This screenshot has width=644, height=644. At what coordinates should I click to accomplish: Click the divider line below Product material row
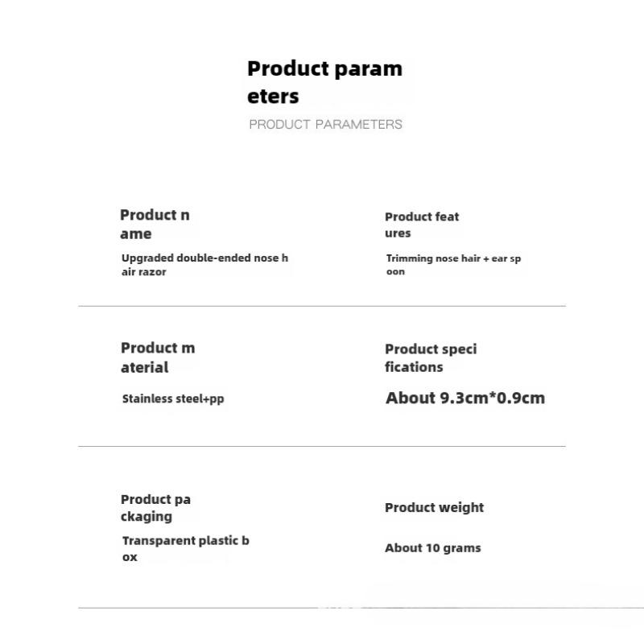pyautogui.click(x=322, y=446)
